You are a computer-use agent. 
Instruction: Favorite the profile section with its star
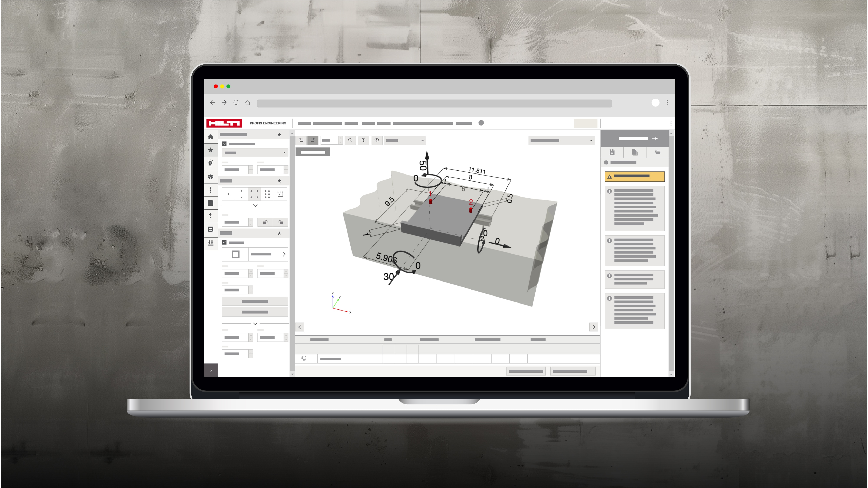(279, 233)
